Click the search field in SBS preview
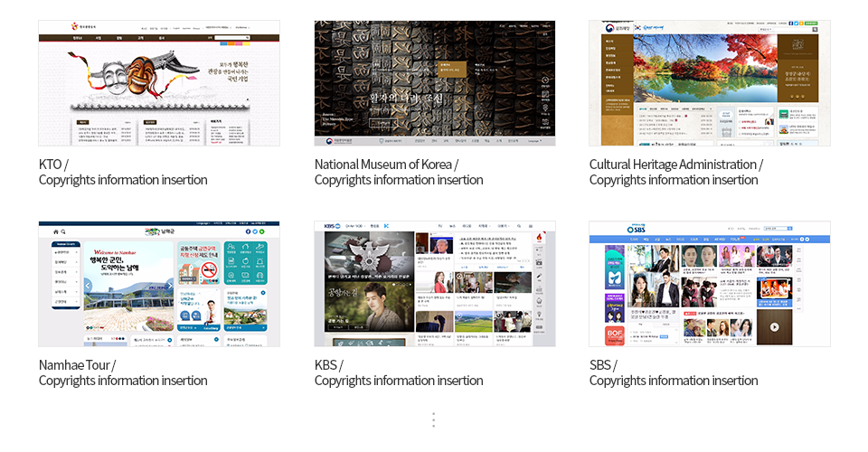 tap(778, 229)
